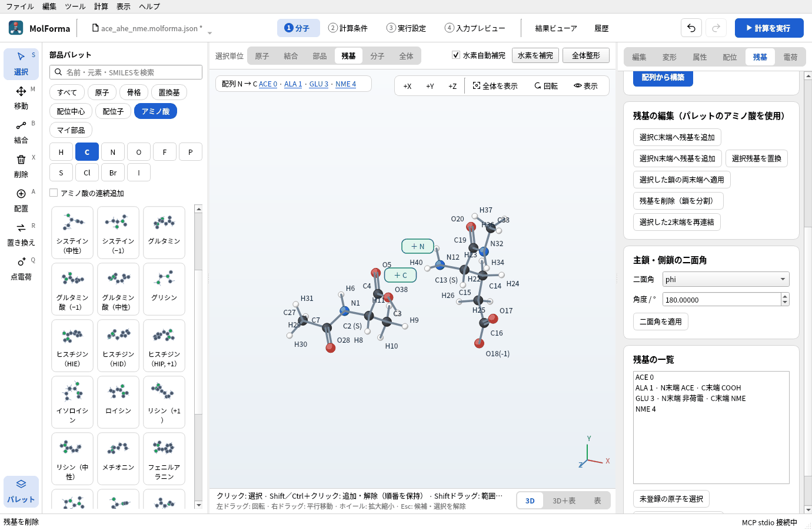Image resolution: width=812 pixels, height=530 pixels.
Task: Choose the 点電荷 point charge tool
Action: (x=21, y=269)
